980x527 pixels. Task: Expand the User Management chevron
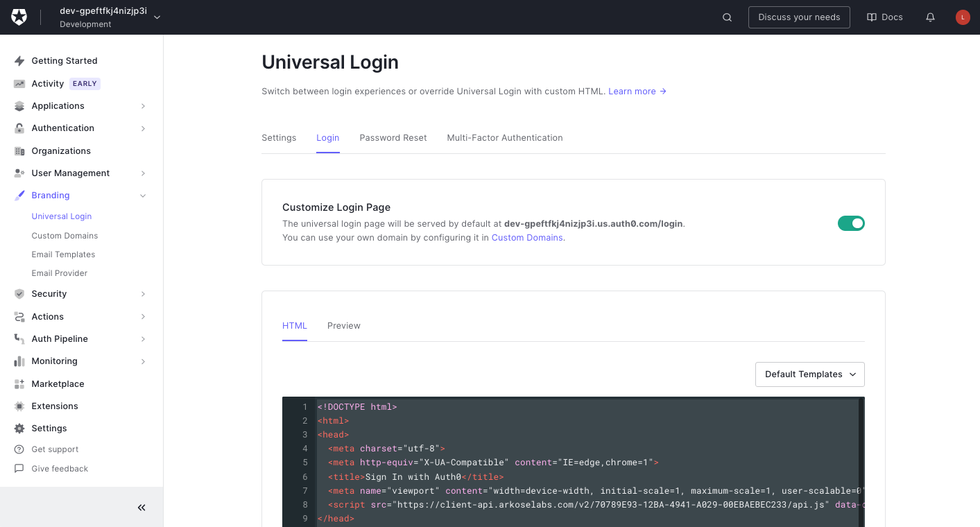click(x=144, y=173)
